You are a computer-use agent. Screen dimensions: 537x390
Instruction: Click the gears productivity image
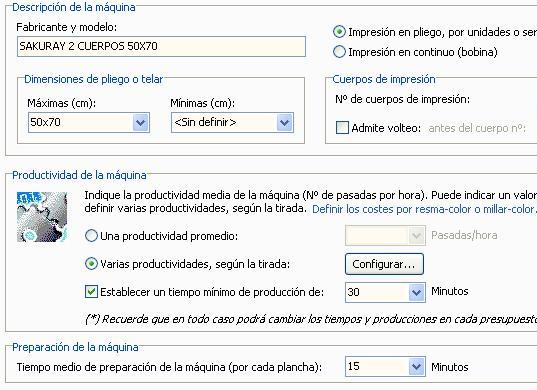click(x=42, y=217)
